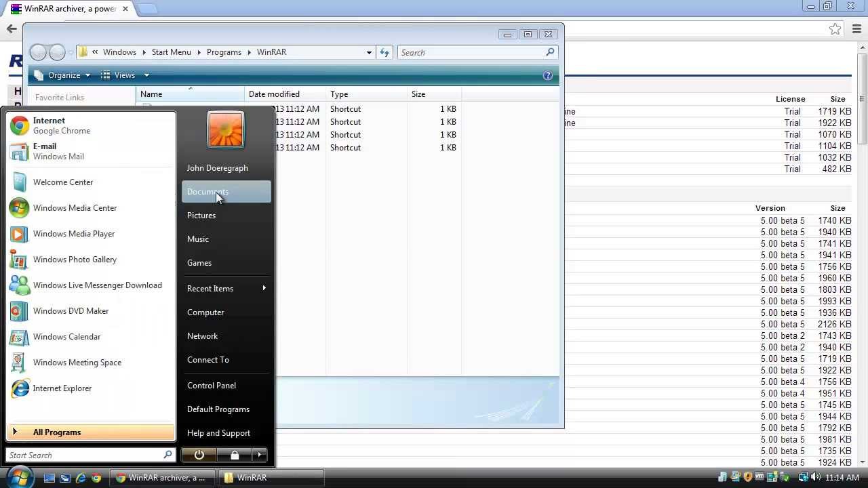Open recent pages dropdown near nav buttons
This screenshot has width=868, height=488.
click(71, 52)
